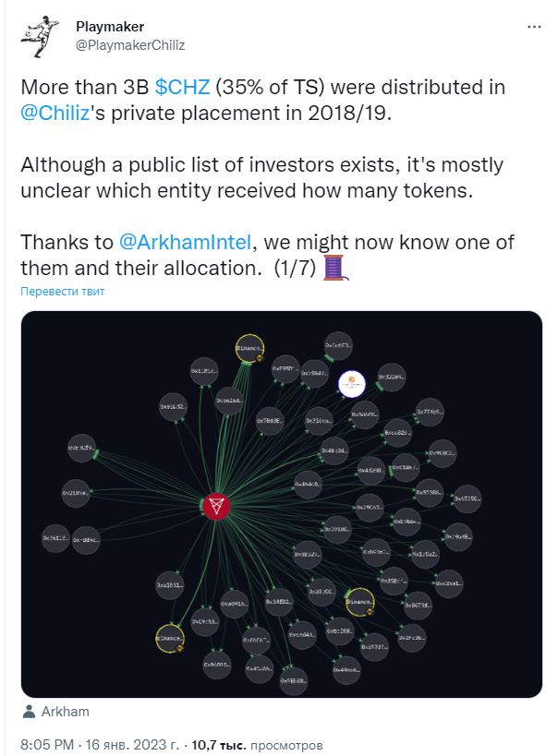Open the @Chiliz mention link
This screenshot has width=558, height=756.
click(x=55, y=114)
